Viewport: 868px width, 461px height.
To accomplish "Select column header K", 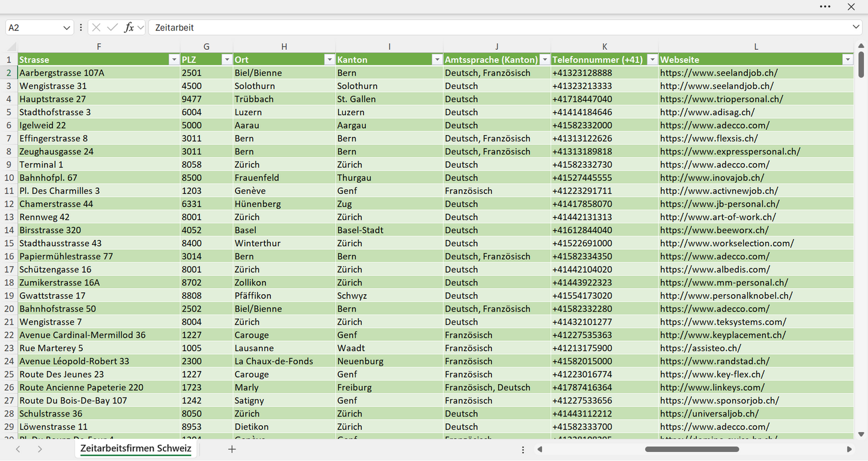I will (604, 47).
